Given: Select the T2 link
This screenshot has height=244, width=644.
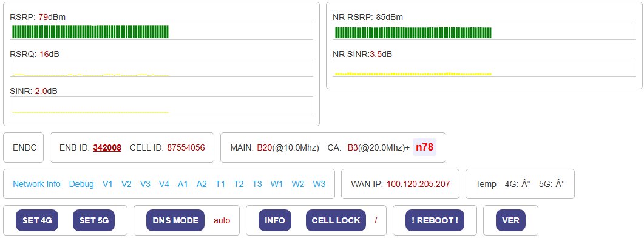Looking at the screenshot, I should 239,184.
